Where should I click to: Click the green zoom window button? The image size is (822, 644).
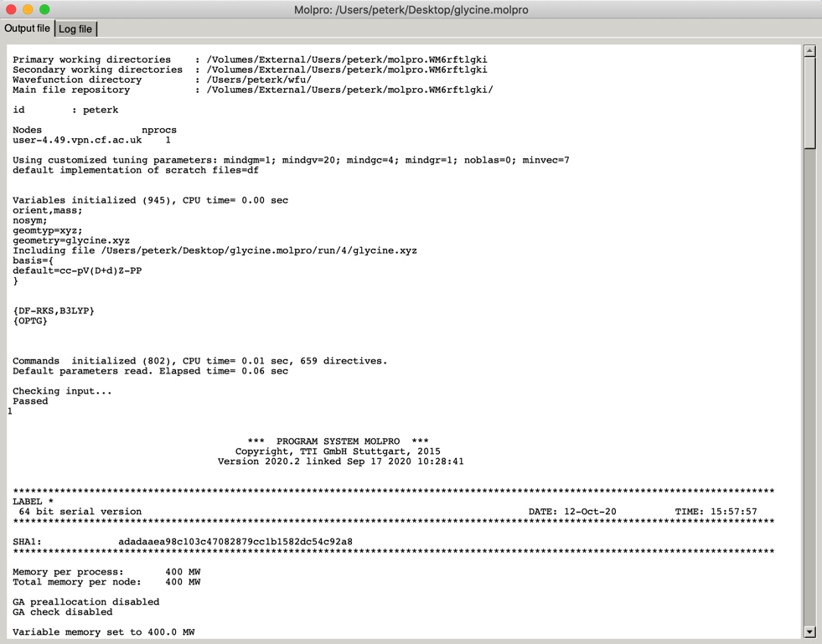tap(44, 9)
